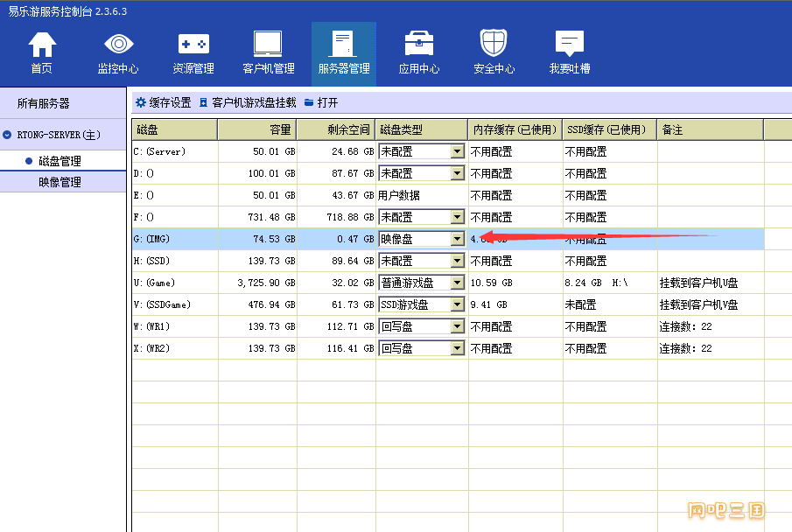Click the 打开 folder icon
792x532 pixels.
[309, 102]
